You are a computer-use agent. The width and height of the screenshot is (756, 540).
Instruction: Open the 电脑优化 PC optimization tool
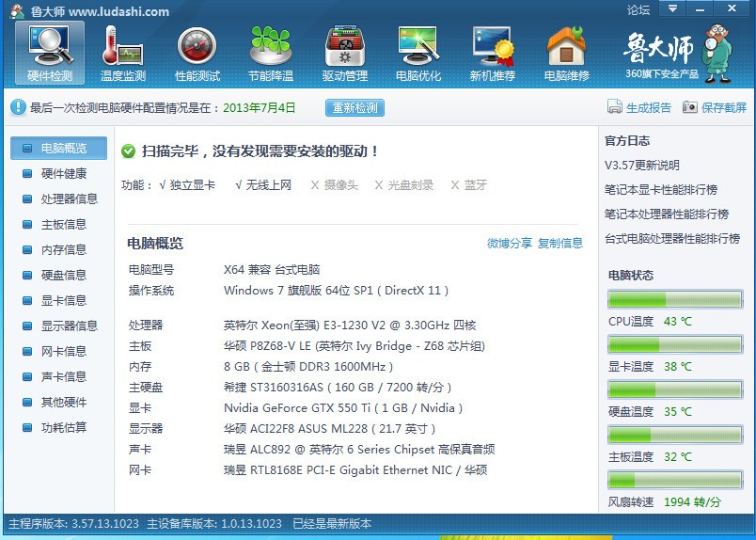point(418,53)
